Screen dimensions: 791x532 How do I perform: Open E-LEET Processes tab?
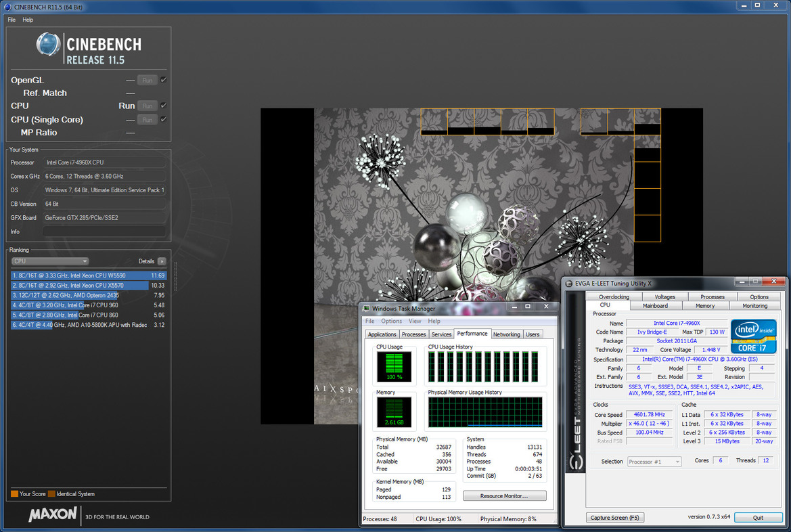tap(713, 296)
